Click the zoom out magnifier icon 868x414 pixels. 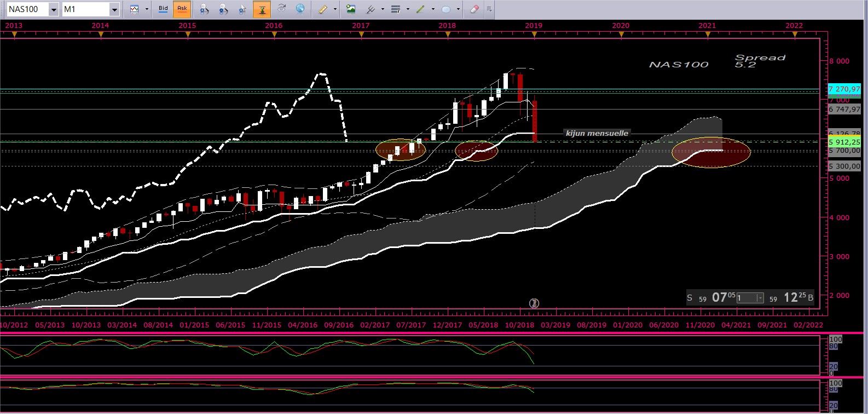[x=223, y=9]
